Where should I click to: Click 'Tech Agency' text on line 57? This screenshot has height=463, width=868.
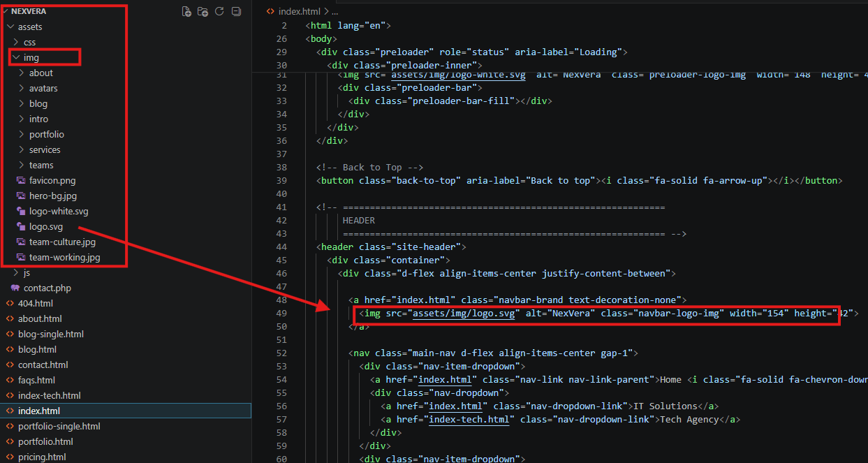689,419
